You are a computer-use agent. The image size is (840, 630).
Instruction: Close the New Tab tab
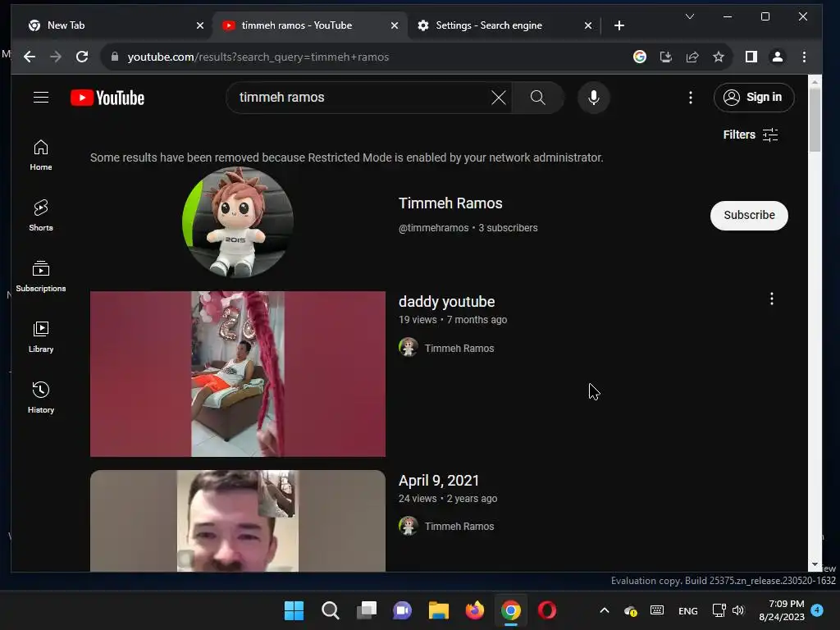pyautogui.click(x=200, y=25)
